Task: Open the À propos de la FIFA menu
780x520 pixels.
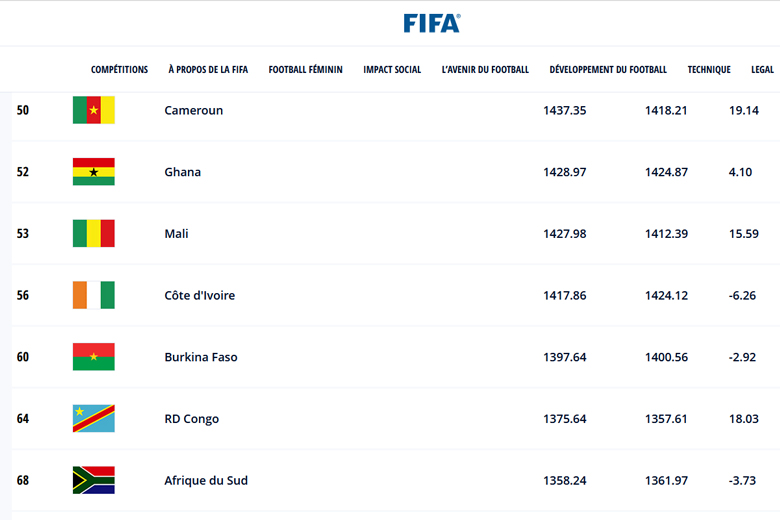Action: coord(208,70)
